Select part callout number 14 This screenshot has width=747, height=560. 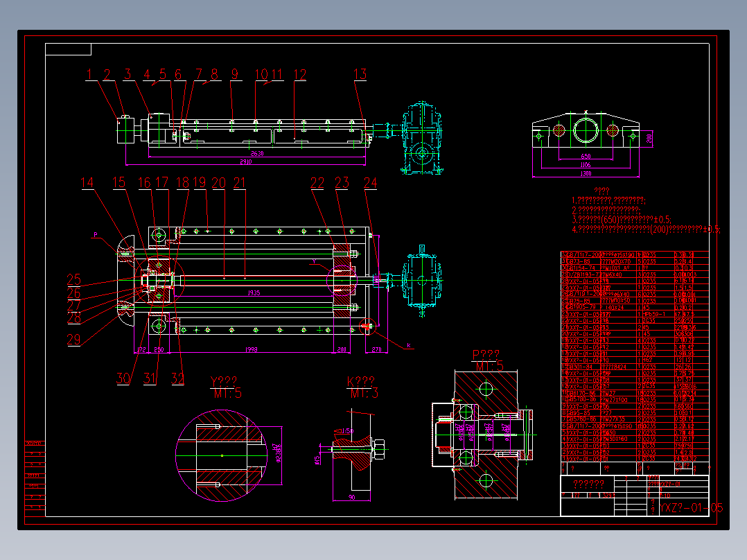(x=87, y=183)
